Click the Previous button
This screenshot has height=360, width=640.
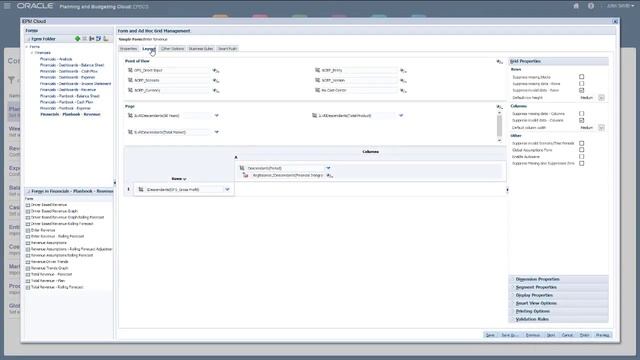point(533,335)
